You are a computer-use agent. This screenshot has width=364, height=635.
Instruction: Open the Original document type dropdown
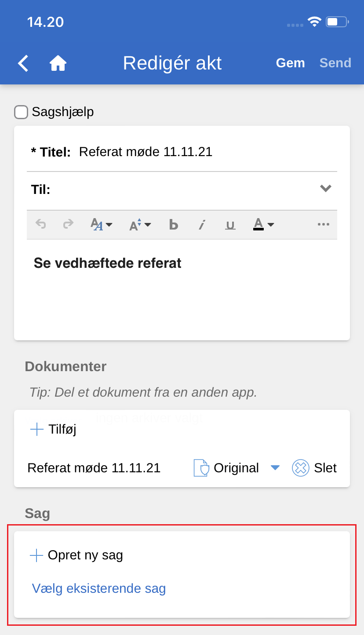click(275, 468)
